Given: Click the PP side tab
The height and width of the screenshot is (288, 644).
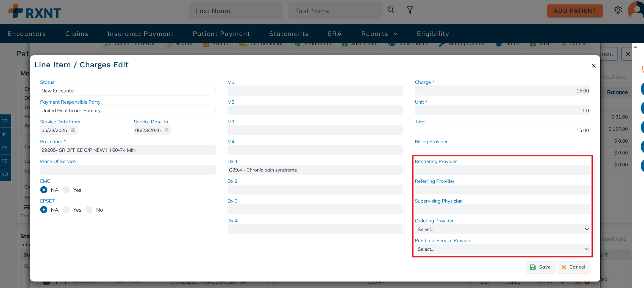Looking at the screenshot, I should click(x=5, y=121).
